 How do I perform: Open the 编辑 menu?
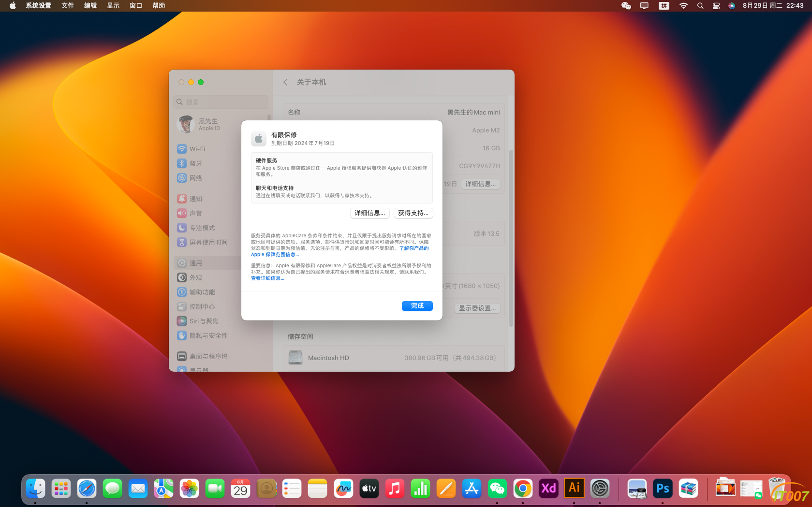tap(90, 6)
